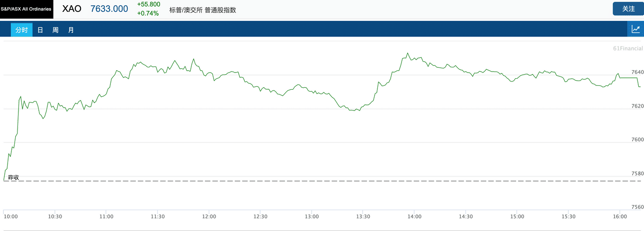
Task: Click the 14:00 time axis label
Action: click(x=414, y=216)
